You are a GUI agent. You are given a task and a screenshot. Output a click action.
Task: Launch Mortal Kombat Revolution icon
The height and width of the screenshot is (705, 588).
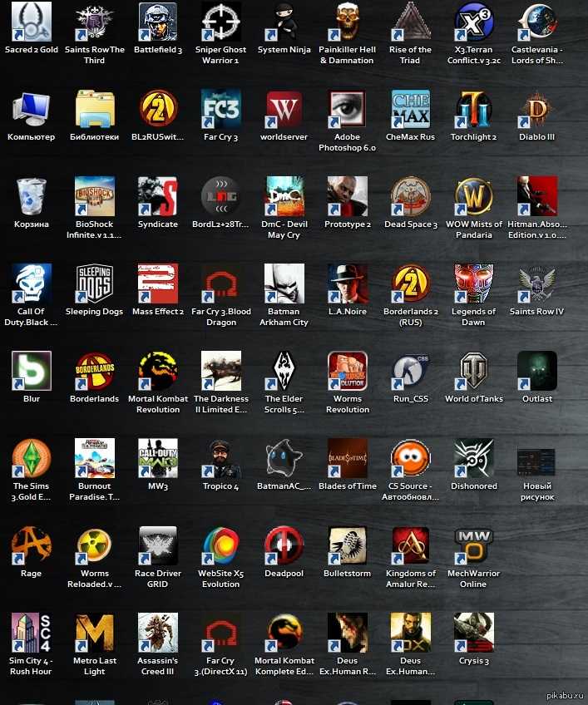point(158,371)
